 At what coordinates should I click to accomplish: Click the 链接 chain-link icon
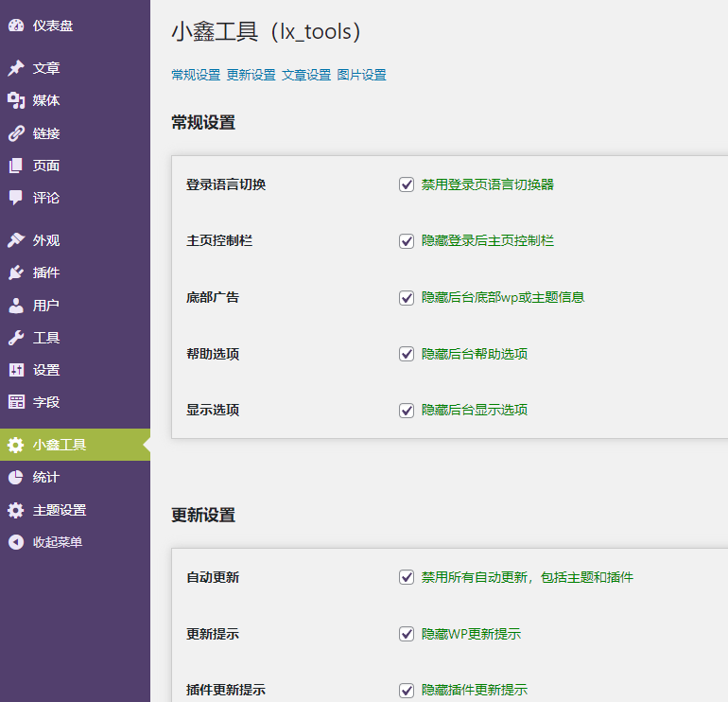(x=16, y=133)
